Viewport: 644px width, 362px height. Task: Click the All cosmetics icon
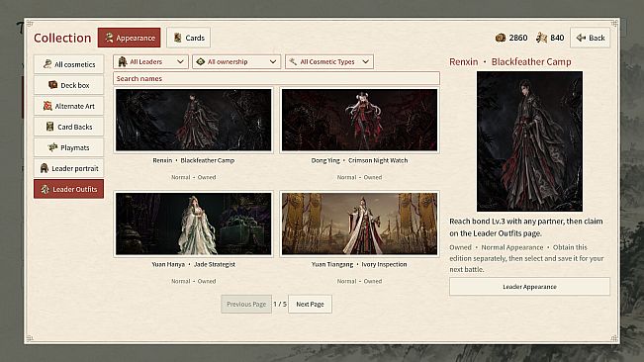pyautogui.click(x=47, y=64)
